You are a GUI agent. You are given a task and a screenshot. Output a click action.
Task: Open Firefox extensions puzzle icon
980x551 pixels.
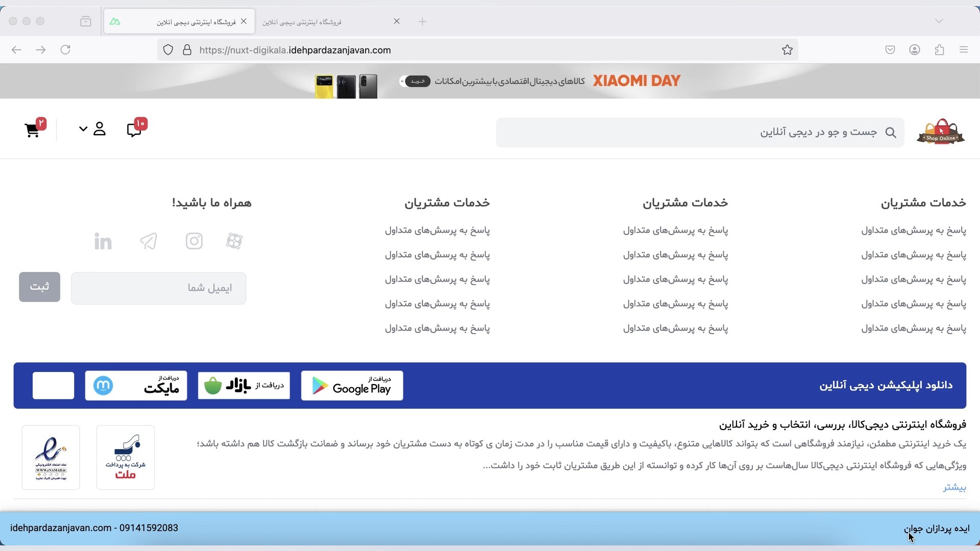(939, 50)
